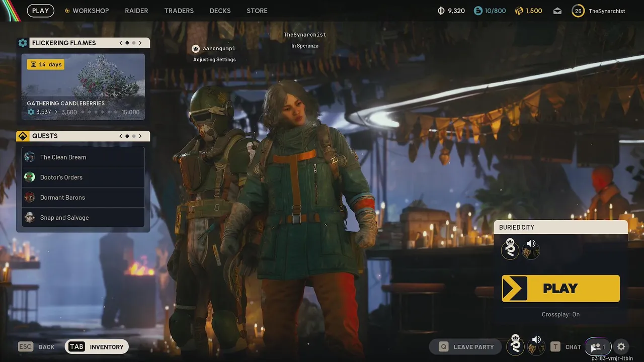Open the Traders tab
644x362 pixels.
point(179,11)
